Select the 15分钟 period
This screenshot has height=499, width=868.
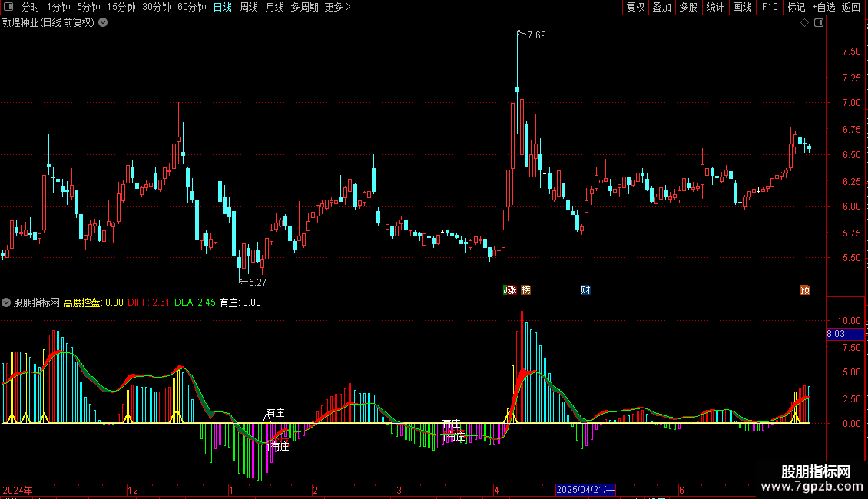(x=121, y=7)
